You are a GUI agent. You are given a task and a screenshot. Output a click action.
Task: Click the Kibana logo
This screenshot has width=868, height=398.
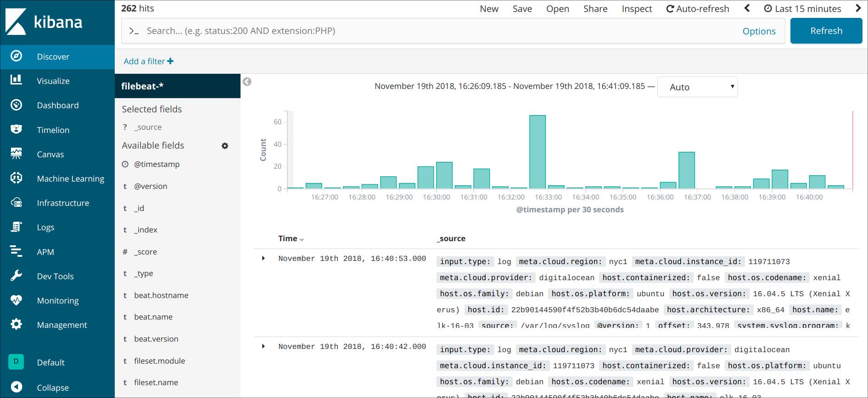[x=44, y=22]
